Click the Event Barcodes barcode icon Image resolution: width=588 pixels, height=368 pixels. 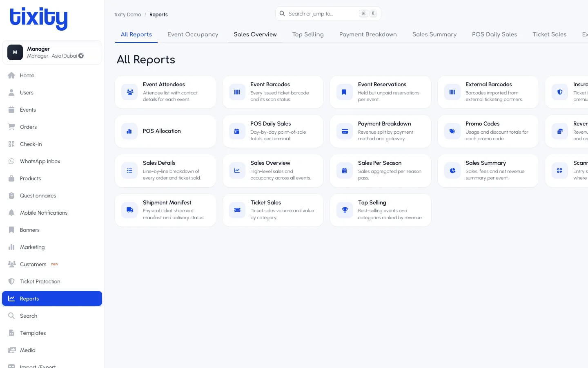pos(237,92)
